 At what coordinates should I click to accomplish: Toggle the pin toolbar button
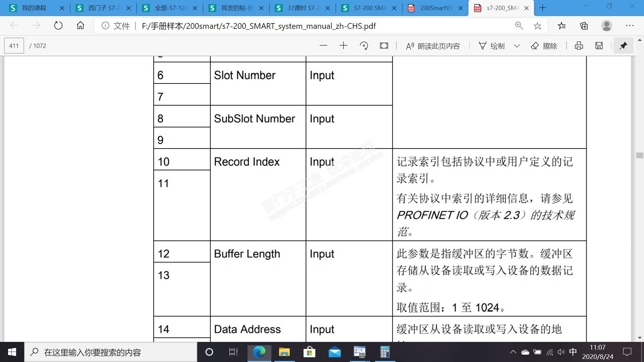coord(623,46)
